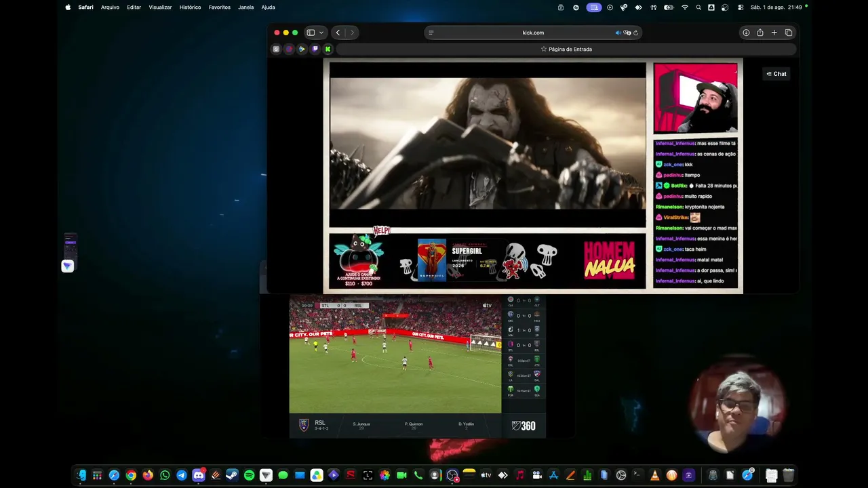The width and height of the screenshot is (868, 488).
Task: Select the RSL team badge in MLS window
Action: coord(304,425)
